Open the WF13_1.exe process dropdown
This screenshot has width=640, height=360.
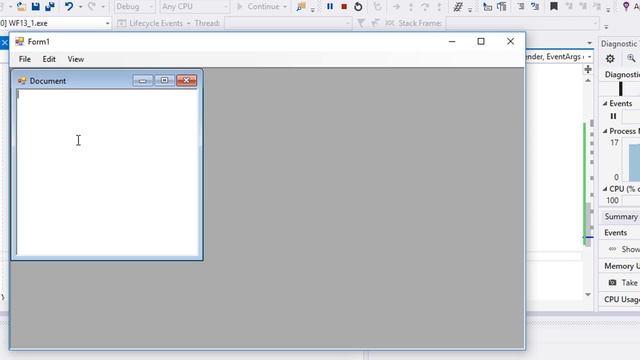(x=55, y=23)
